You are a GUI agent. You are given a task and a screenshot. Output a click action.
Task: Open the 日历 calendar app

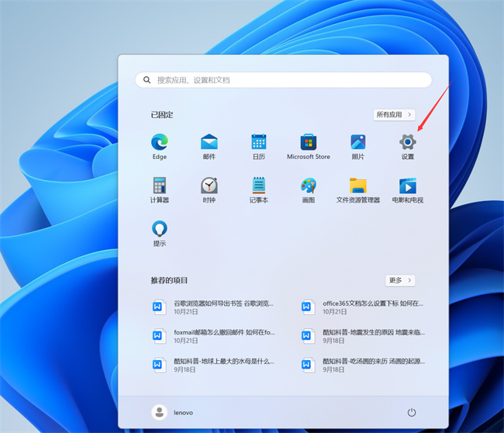coord(259,147)
